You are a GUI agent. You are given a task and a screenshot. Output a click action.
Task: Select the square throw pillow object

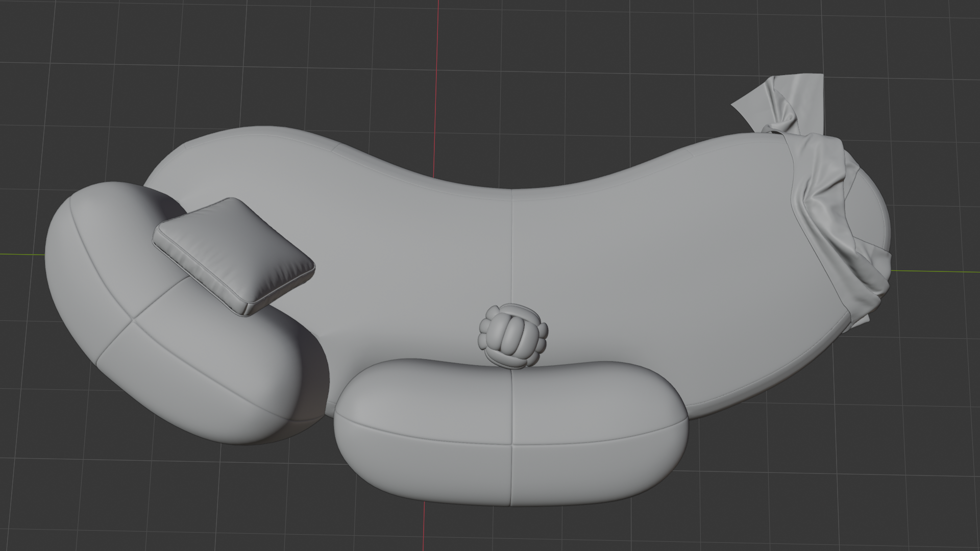(234, 257)
